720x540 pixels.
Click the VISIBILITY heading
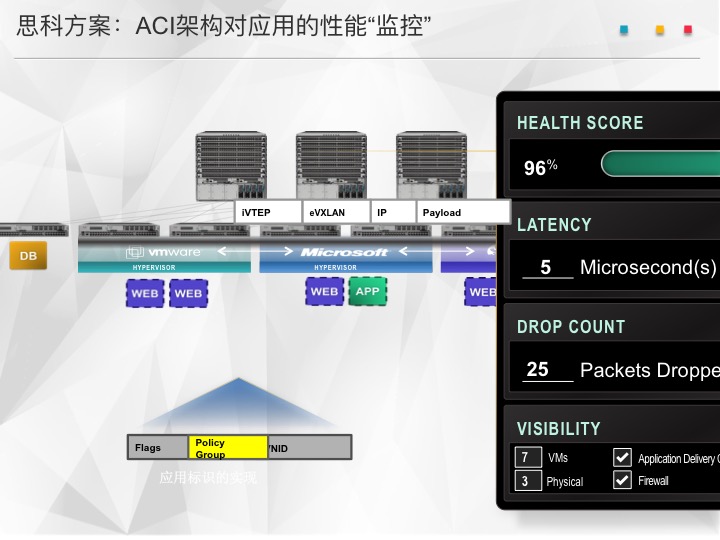[558, 428]
